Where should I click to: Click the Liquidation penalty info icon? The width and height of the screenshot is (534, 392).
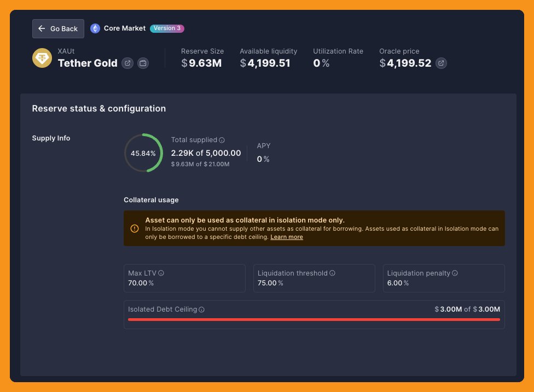[455, 273]
